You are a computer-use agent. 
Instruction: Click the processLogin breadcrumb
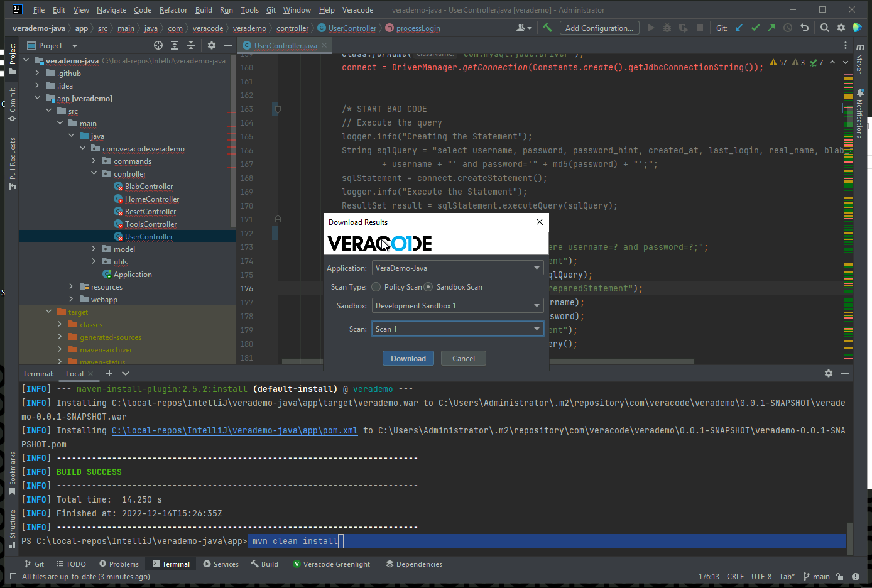pos(418,28)
